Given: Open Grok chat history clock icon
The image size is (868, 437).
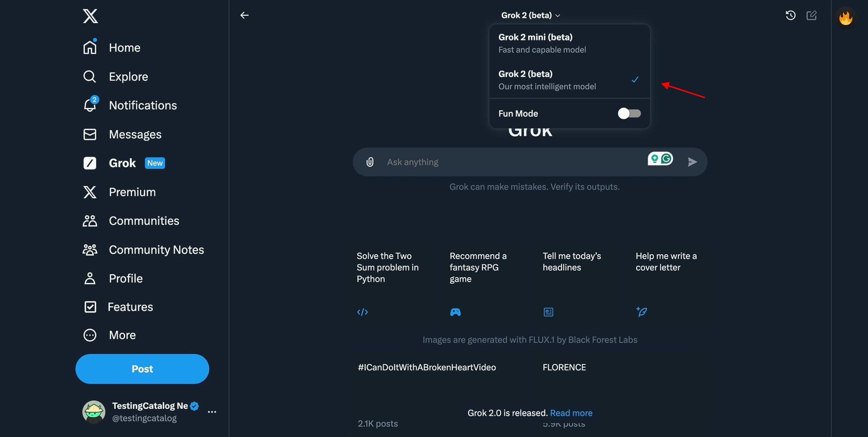Looking at the screenshot, I should 790,16.
